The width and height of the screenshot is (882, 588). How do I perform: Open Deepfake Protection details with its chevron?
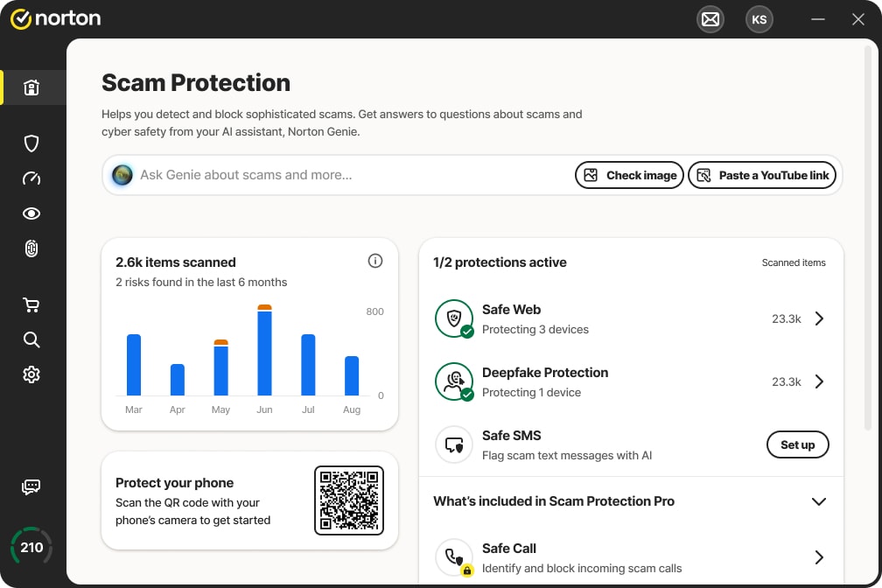[x=819, y=381]
